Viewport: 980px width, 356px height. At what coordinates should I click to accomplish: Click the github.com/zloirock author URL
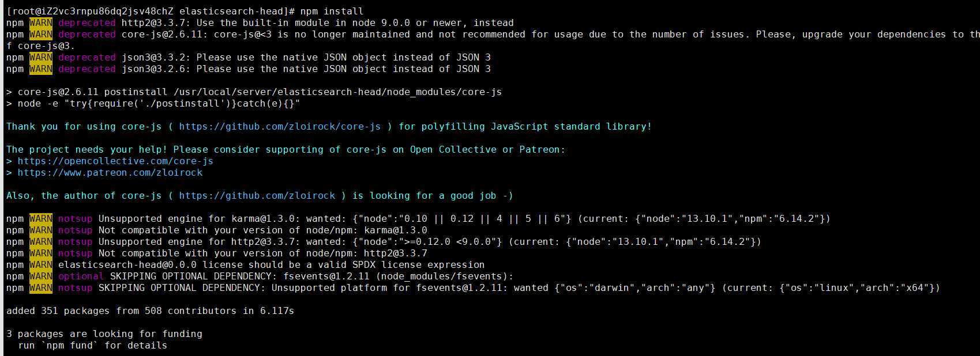(x=257, y=195)
